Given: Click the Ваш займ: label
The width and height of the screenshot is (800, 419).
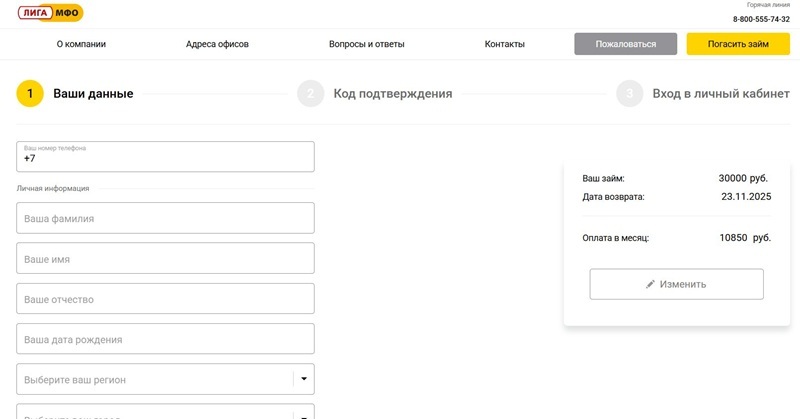Looking at the screenshot, I should pos(604,179).
